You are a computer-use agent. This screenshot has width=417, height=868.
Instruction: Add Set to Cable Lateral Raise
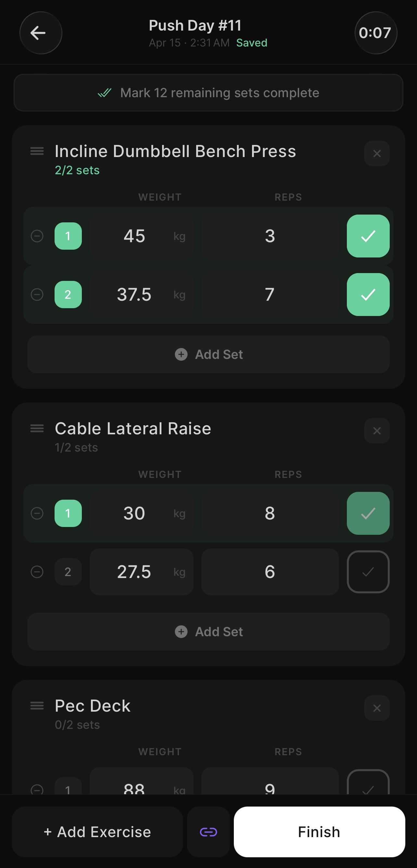click(208, 632)
